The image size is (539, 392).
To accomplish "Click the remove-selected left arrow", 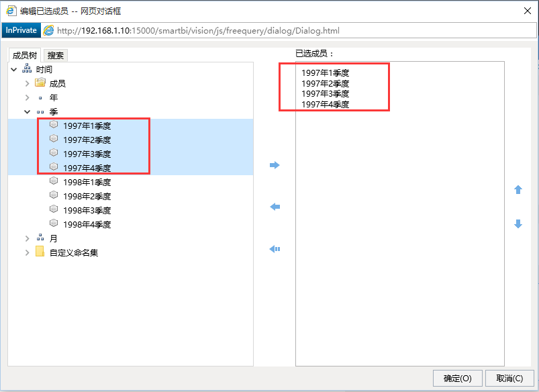I will pos(275,207).
